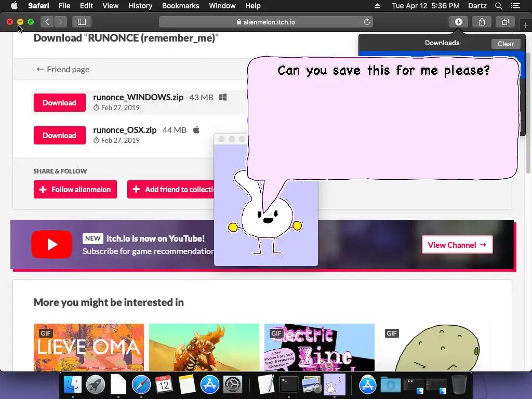532x399 pixels.
Task: Open the History menu
Action: [140, 6]
